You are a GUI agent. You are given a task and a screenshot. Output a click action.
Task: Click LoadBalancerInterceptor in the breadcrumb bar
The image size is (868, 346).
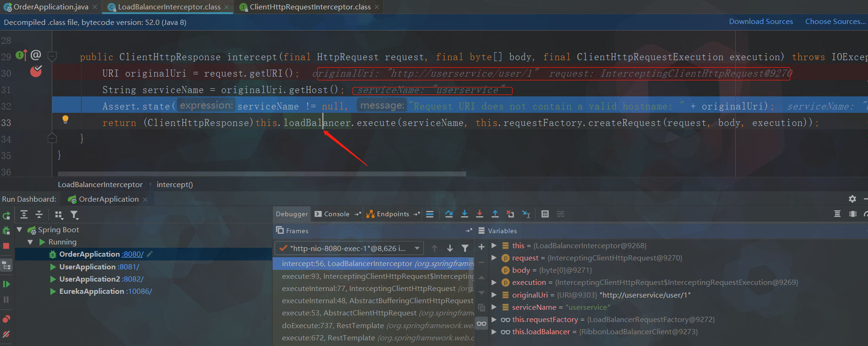100,184
